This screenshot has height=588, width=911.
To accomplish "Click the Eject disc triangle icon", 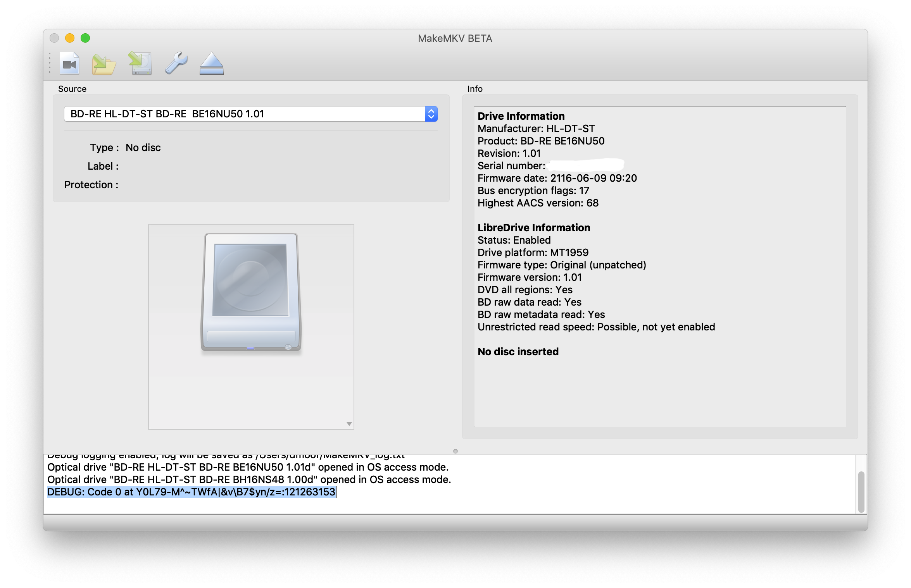I will tap(212, 63).
